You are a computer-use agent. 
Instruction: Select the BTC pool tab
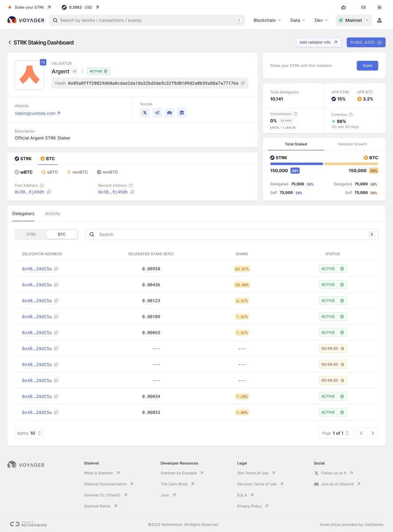click(x=47, y=158)
